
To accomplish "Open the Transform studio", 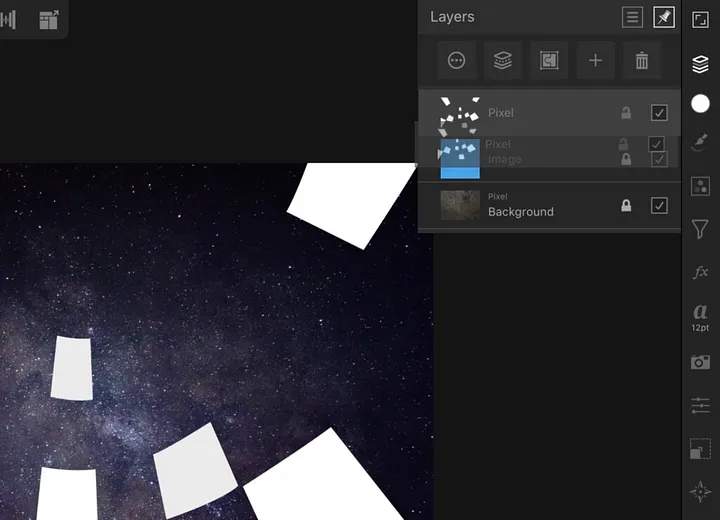I will [700, 449].
